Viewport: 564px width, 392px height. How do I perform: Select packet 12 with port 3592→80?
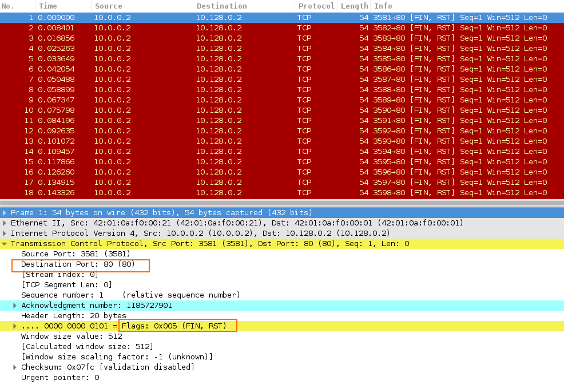[x=282, y=130]
